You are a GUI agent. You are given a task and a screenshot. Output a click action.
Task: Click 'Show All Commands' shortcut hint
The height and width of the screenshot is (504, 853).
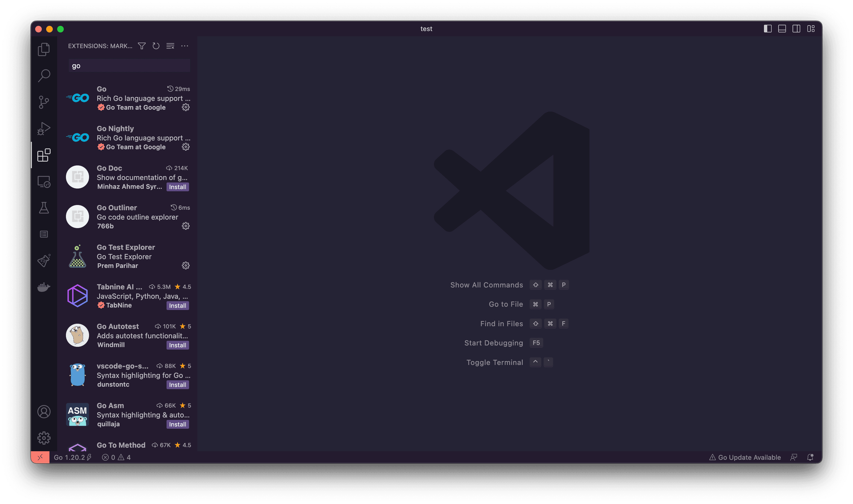[509, 285]
